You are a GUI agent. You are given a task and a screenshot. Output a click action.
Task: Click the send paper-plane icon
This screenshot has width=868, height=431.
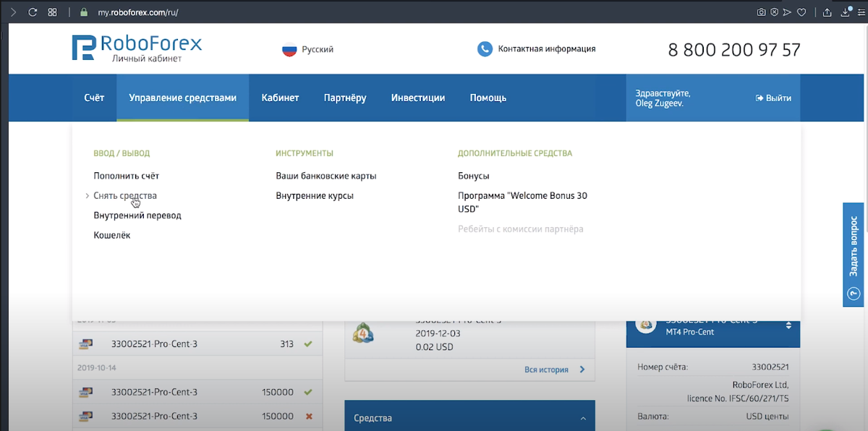tap(788, 12)
